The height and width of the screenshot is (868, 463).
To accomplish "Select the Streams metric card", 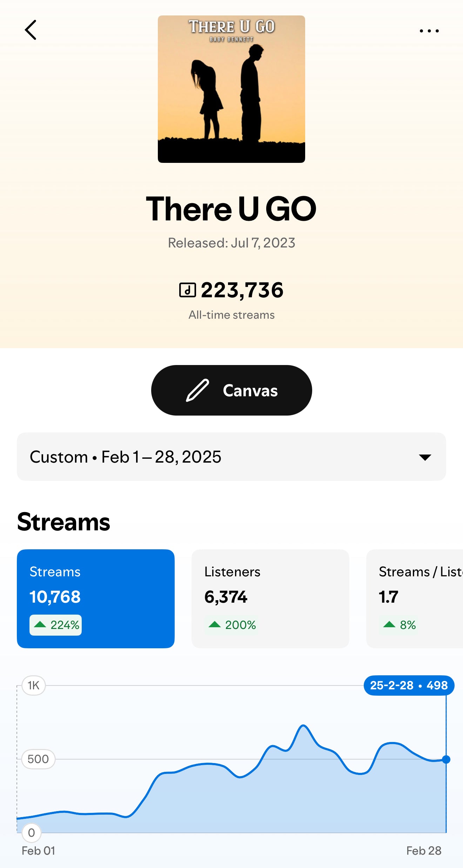I will [x=95, y=598].
